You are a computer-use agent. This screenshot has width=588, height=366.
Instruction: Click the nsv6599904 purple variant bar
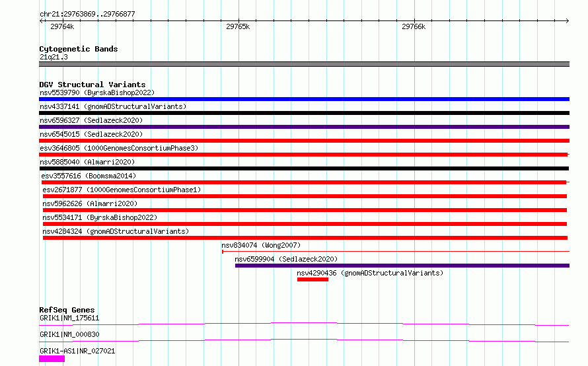(402, 266)
